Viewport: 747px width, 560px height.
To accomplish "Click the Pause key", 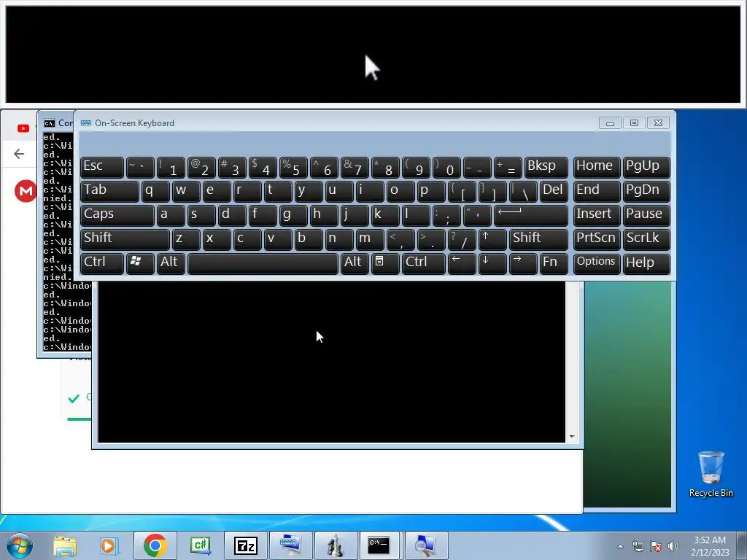I will (x=646, y=215).
